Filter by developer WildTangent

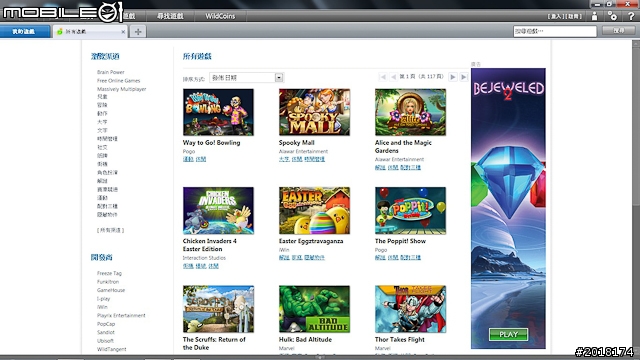coord(112,349)
